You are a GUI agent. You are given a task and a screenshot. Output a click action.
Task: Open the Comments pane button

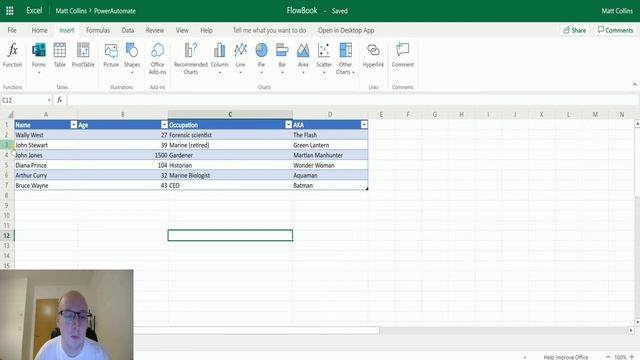point(615,30)
